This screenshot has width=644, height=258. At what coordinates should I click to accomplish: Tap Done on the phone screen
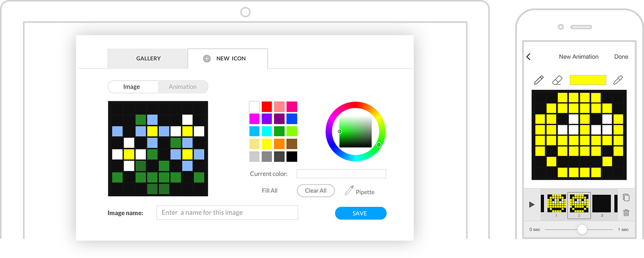point(621,57)
